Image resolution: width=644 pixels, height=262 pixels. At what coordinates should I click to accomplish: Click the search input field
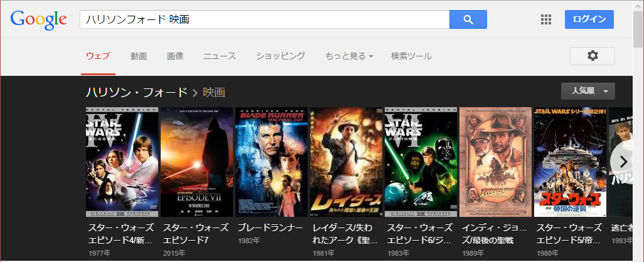264,19
